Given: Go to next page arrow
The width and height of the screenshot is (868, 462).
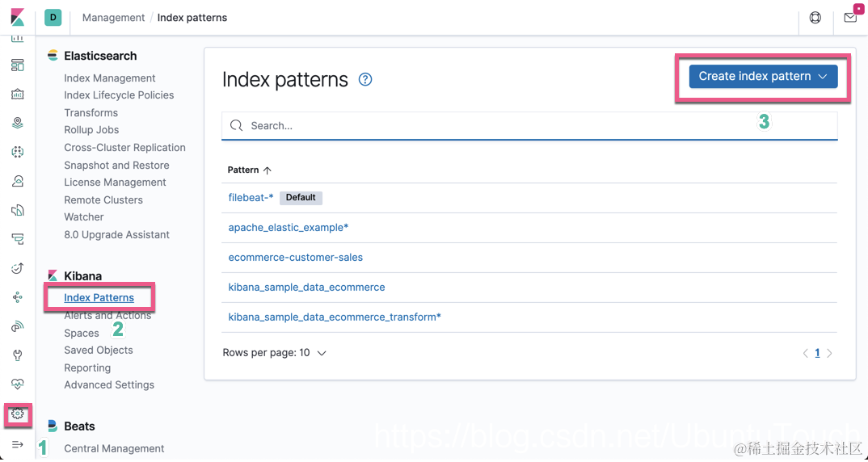Looking at the screenshot, I should coord(829,353).
